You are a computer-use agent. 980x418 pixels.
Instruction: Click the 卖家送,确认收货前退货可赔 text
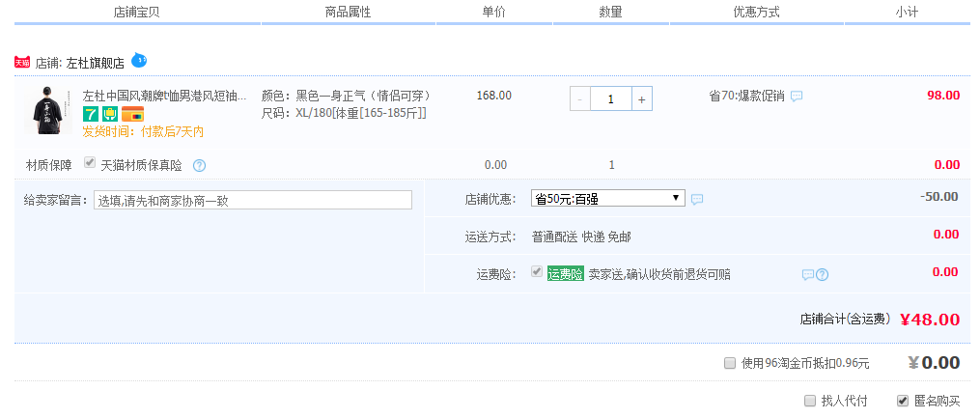coord(659,274)
